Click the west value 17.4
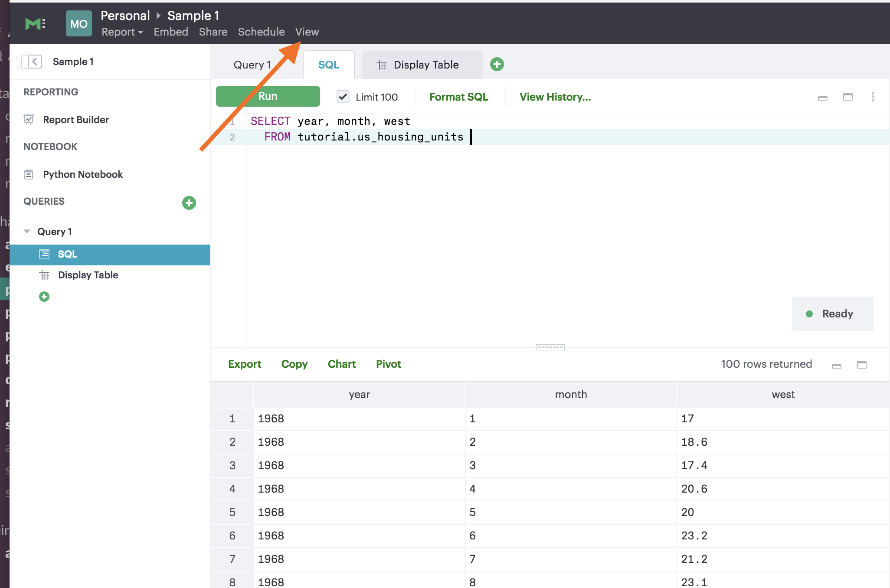 [694, 466]
